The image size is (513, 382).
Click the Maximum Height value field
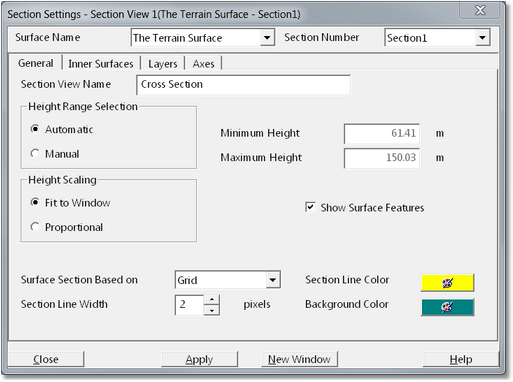[x=382, y=158]
